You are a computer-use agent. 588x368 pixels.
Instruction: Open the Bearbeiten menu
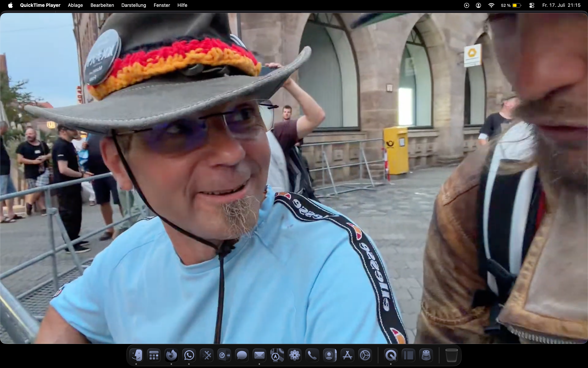(102, 5)
